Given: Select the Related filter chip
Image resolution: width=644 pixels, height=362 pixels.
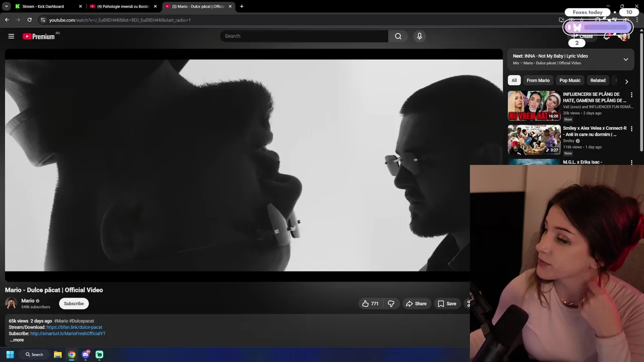Looking at the screenshot, I should (x=598, y=80).
